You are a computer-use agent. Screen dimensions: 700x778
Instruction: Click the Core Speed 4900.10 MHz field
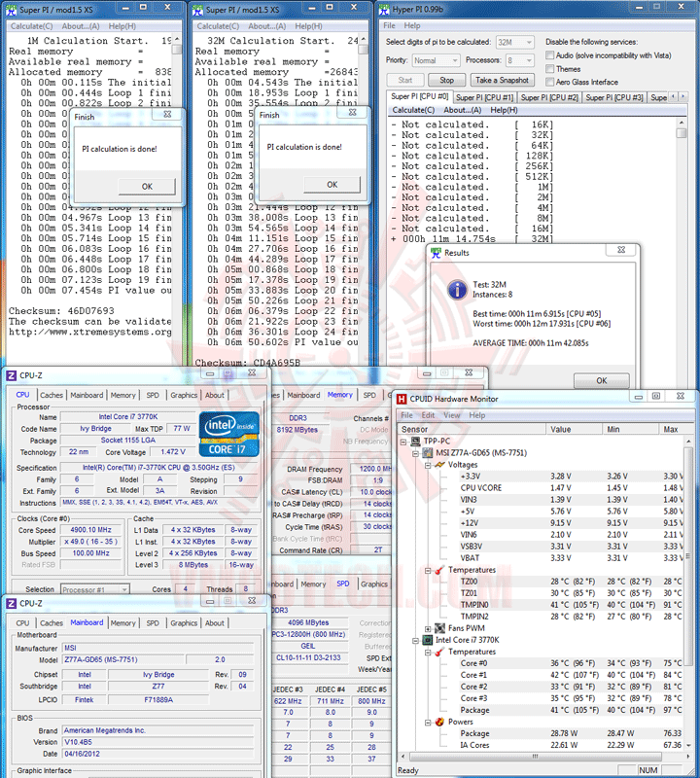click(x=90, y=530)
